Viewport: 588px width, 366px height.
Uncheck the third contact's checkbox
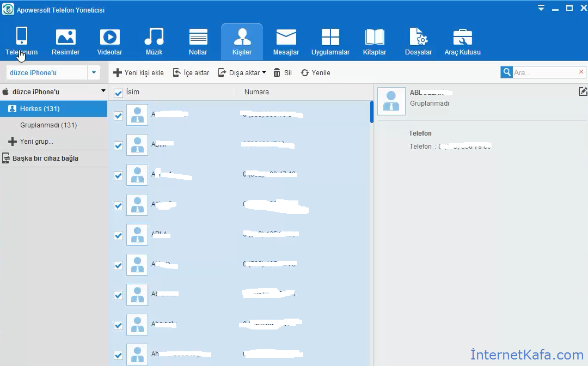(118, 175)
